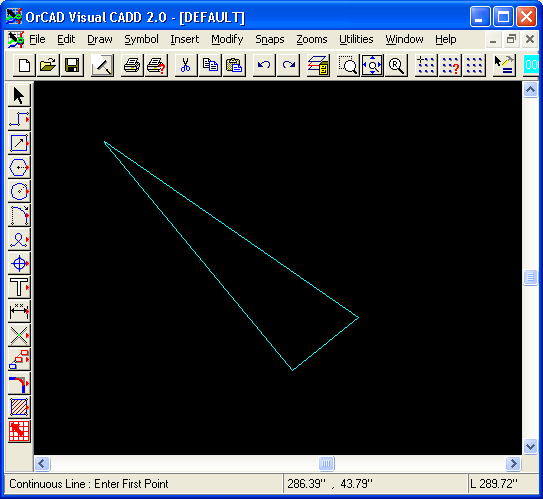Select the Fillet corner tool
The height and width of the screenshot is (499, 543).
pyautogui.click(x=19, y=383)
